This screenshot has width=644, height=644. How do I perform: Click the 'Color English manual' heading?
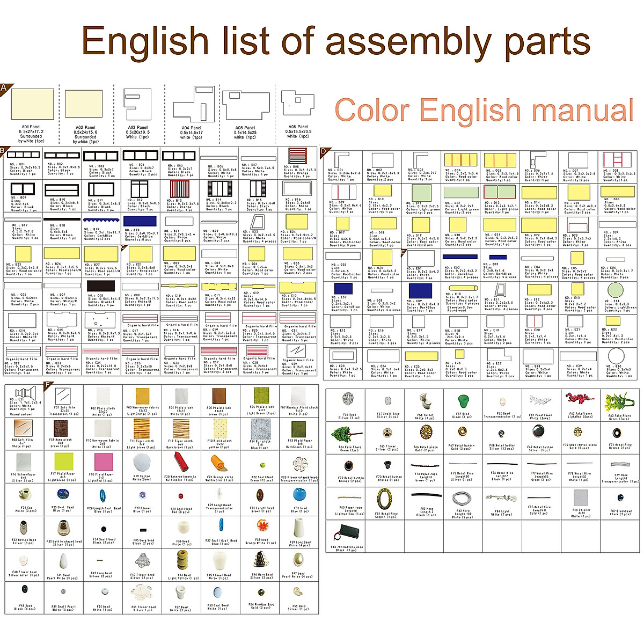click(484, 110)
